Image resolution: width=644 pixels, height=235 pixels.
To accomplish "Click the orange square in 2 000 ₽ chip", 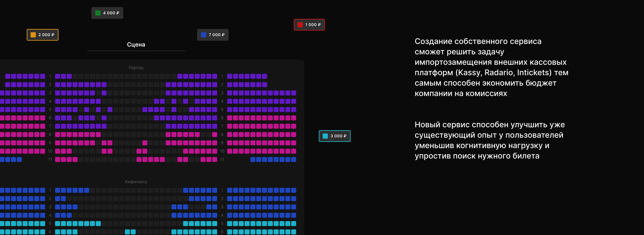I will click(33, 35).
